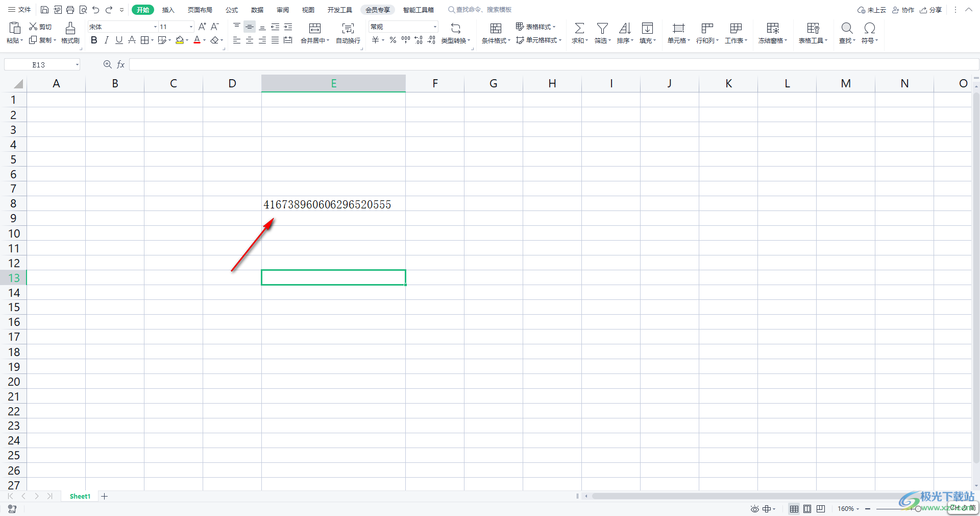Align text left horizontally
This screenshot has width=980, height=516.
(237, 40)
